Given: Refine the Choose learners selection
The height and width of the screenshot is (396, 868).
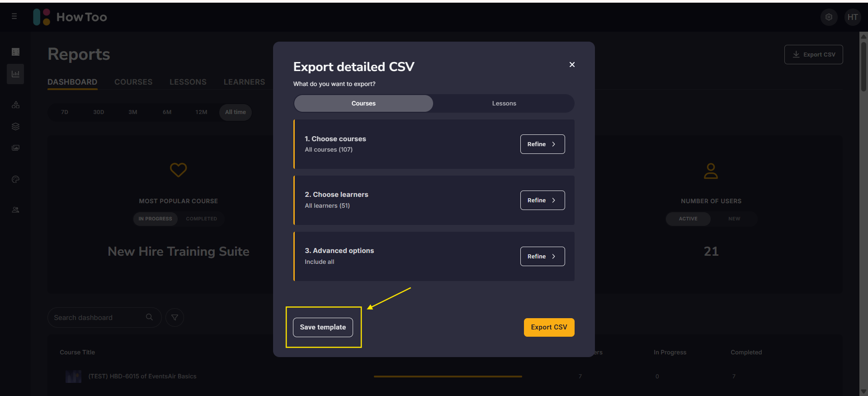Looking at the screenshot, I should tap(542, 200).
